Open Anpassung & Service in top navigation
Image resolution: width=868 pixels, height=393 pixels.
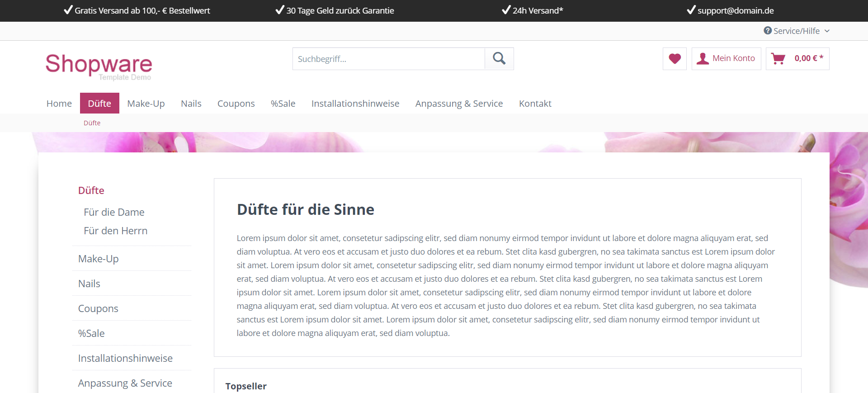pyautogui.click(x=459, y=103)
